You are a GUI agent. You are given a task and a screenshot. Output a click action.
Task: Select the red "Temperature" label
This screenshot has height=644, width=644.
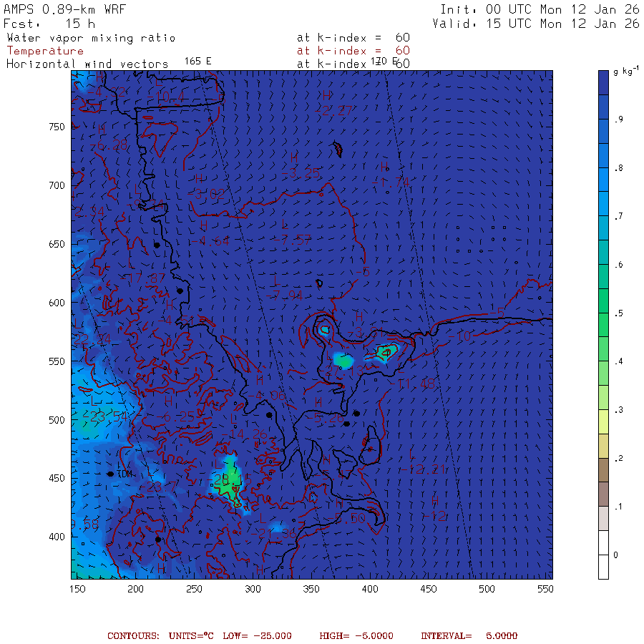coord(45,51)
